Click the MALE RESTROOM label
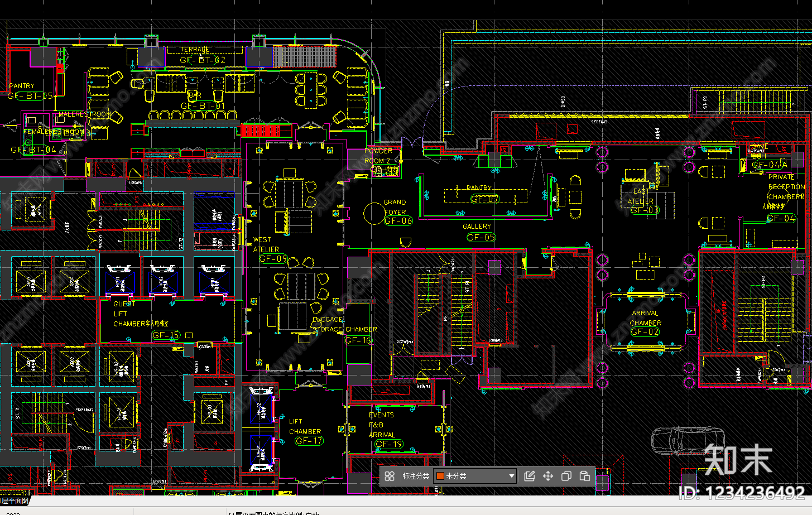Image resolution: width=812 pixels, height=515 pixels. pos(85,114)
